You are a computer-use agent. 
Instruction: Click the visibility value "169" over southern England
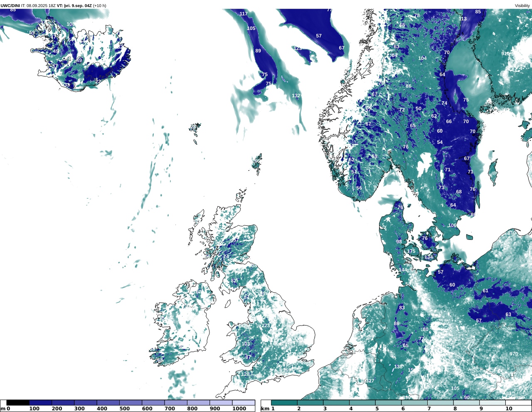point(287,370)
